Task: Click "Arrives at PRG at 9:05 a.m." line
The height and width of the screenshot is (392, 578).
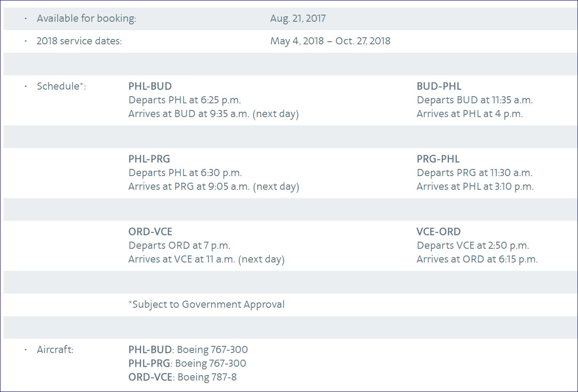Action: click(213, 187)
